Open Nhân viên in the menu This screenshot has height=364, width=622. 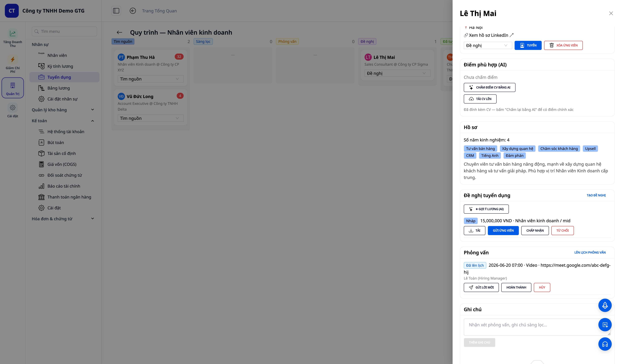pyautogui.click(x=64, y=55)
